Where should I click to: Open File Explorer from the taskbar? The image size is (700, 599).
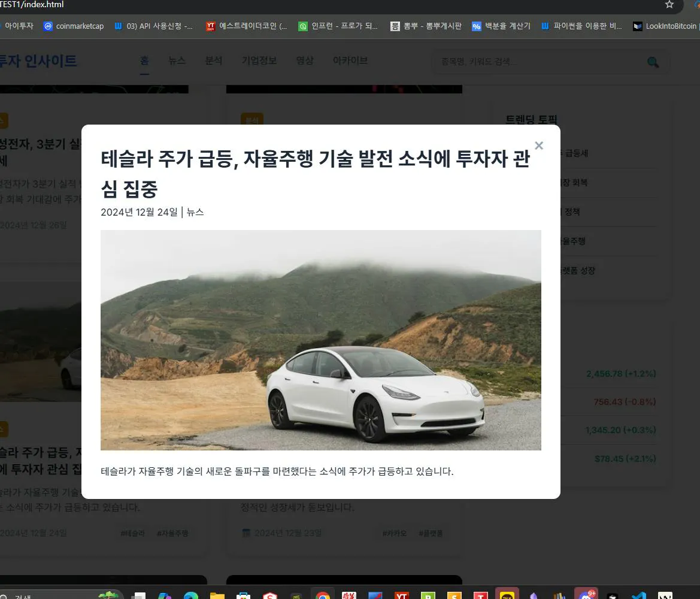(x=217, y=595)
